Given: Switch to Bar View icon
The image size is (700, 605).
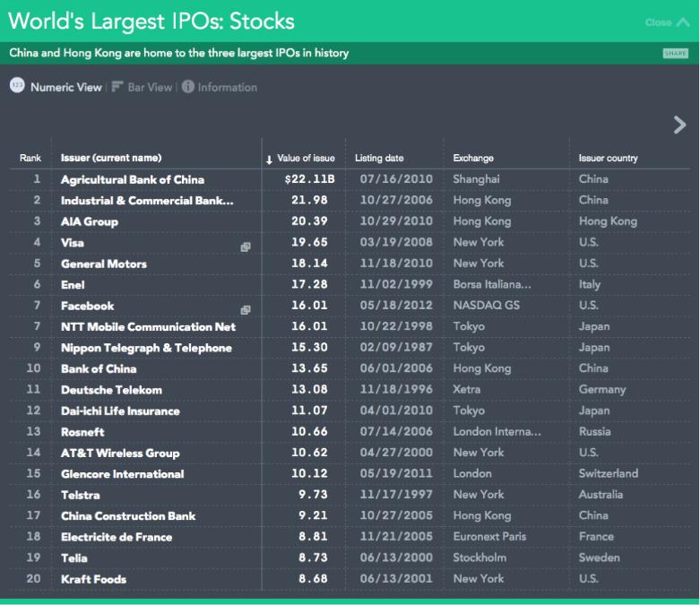Looking at the screenshot, I should pos(117,86).
